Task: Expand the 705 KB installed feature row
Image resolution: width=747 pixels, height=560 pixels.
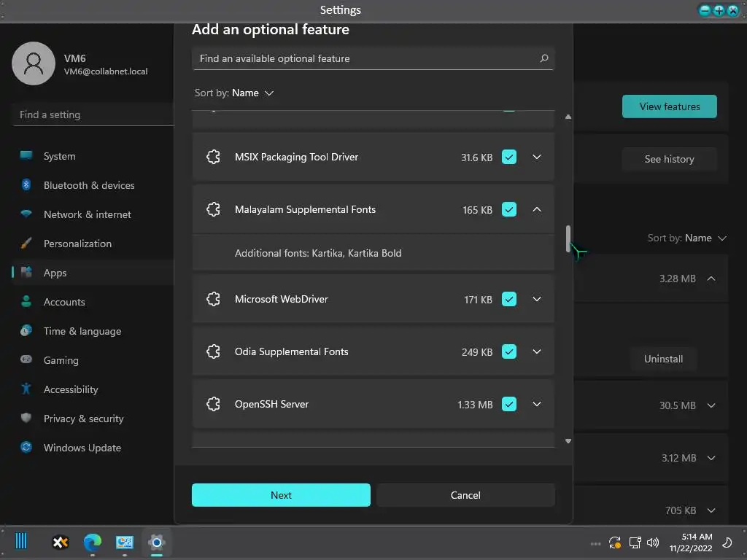Action: click(711, 510)
